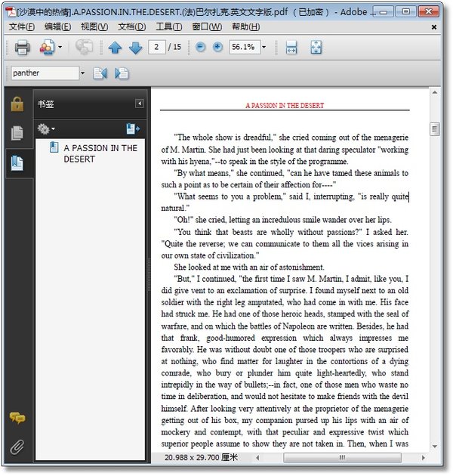Image resolution: width=453 pixels, height=476 pixels.
Task: Go to next page with down arrow
Action: 135,48
